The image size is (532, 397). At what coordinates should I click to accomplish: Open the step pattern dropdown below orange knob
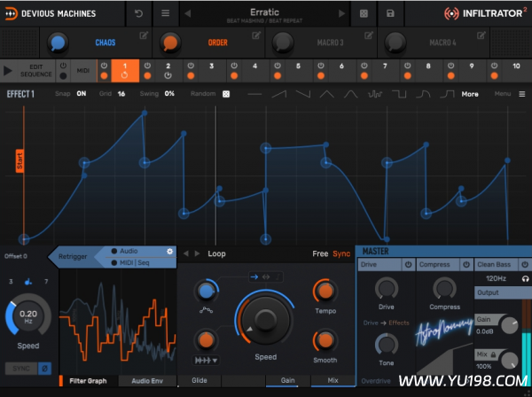(x=206, y=362)
